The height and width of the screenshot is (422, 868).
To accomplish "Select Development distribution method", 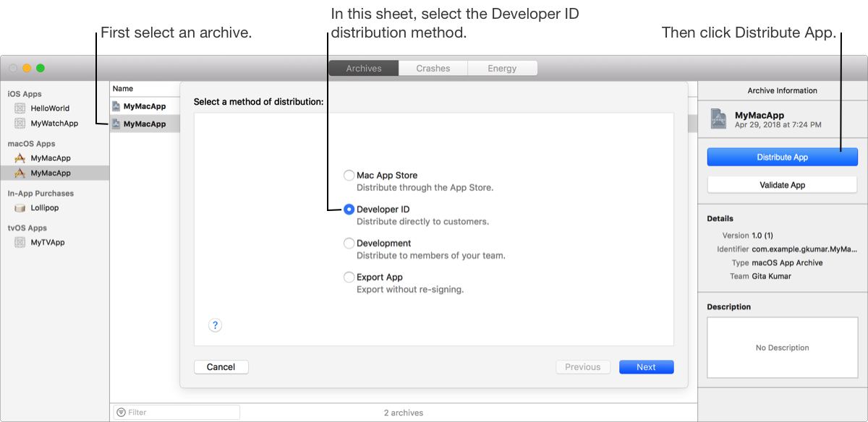I will 349,244.
